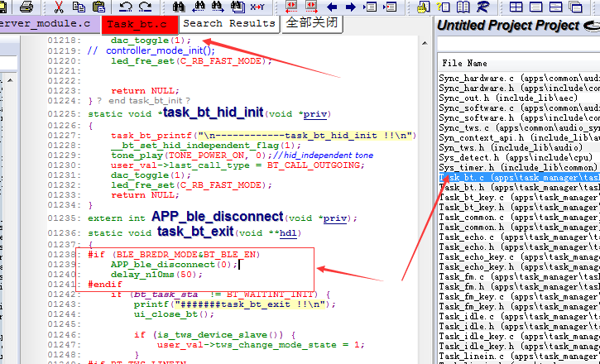Click the Symbol Info question mark icon
Screen dimensions: 600x364
click(443, 6)
